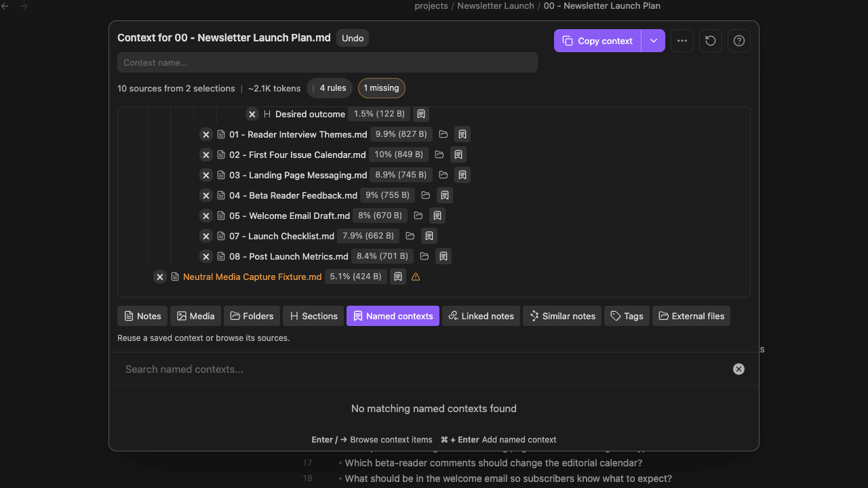Switch to the Tags tab
The width and height of the screenshot is (868, 488).
coord(627,316)
